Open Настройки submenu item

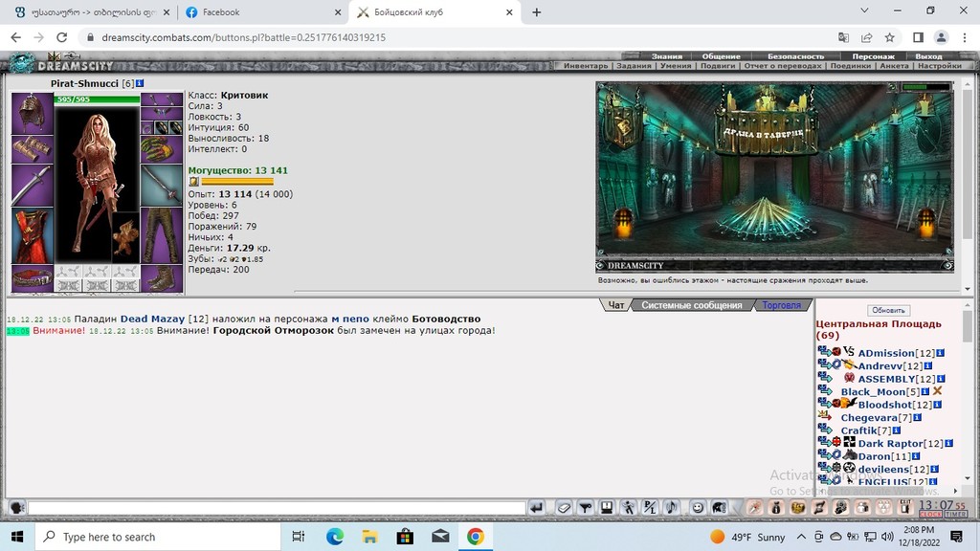[940, 66]
